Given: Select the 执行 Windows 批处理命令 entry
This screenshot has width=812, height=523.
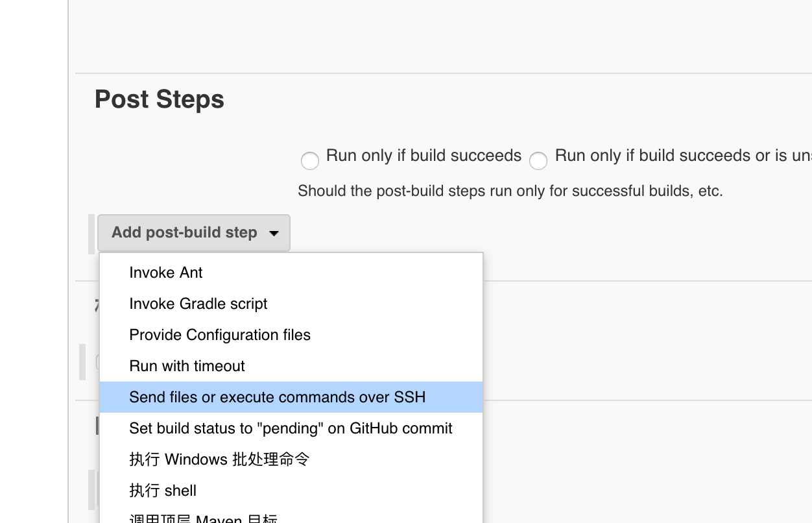Looking at the screenshot, I should coord(220,459).
